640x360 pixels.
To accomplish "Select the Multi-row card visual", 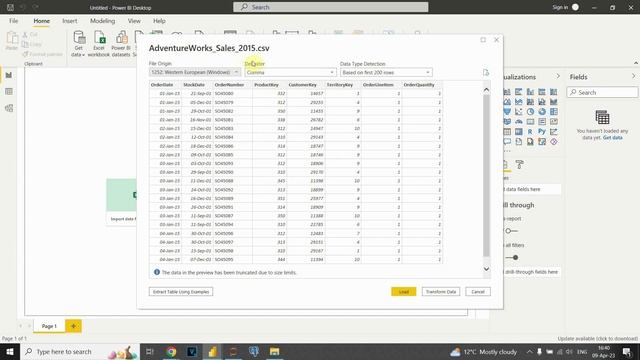I will [542, 122].
